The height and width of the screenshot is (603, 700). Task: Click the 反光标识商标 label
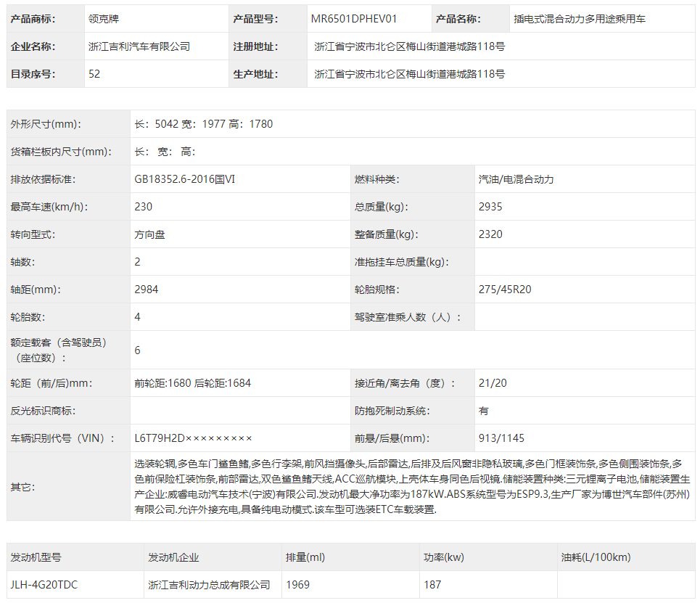click(43, 411)
